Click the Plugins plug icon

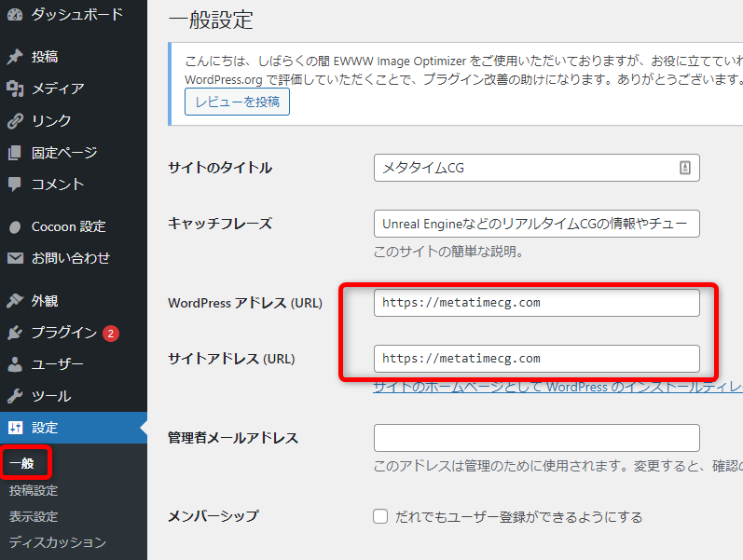15,333
